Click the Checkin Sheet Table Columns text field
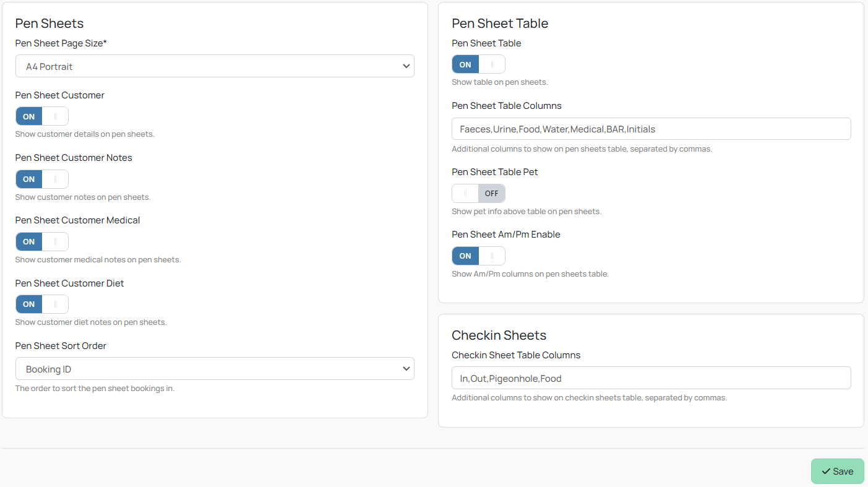 coord(651,377)
